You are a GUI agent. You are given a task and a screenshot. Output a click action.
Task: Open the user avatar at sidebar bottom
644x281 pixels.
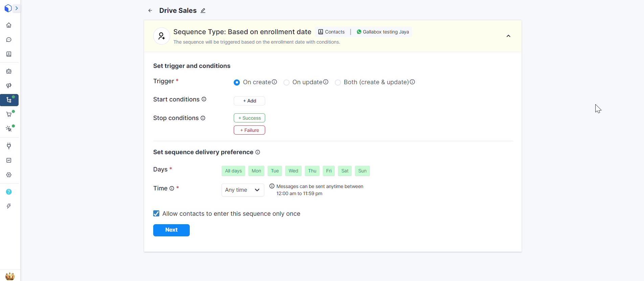pyautogui.click(x=10, y=276)
